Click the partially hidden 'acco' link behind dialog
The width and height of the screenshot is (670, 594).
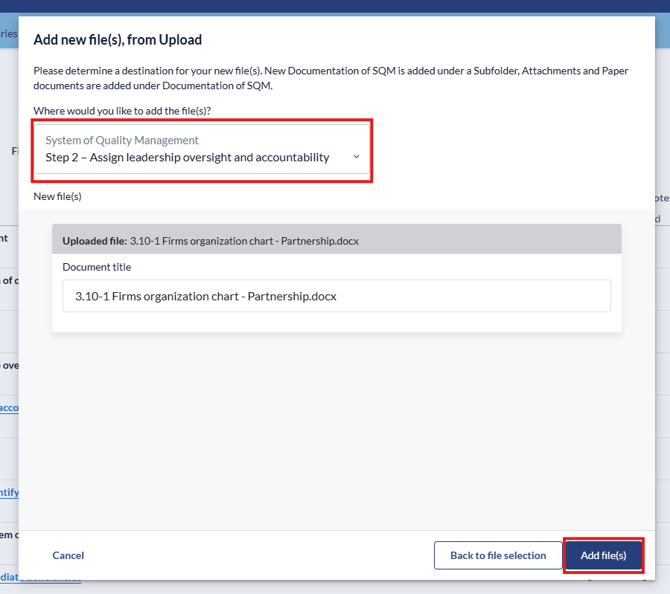coord(9,408)
